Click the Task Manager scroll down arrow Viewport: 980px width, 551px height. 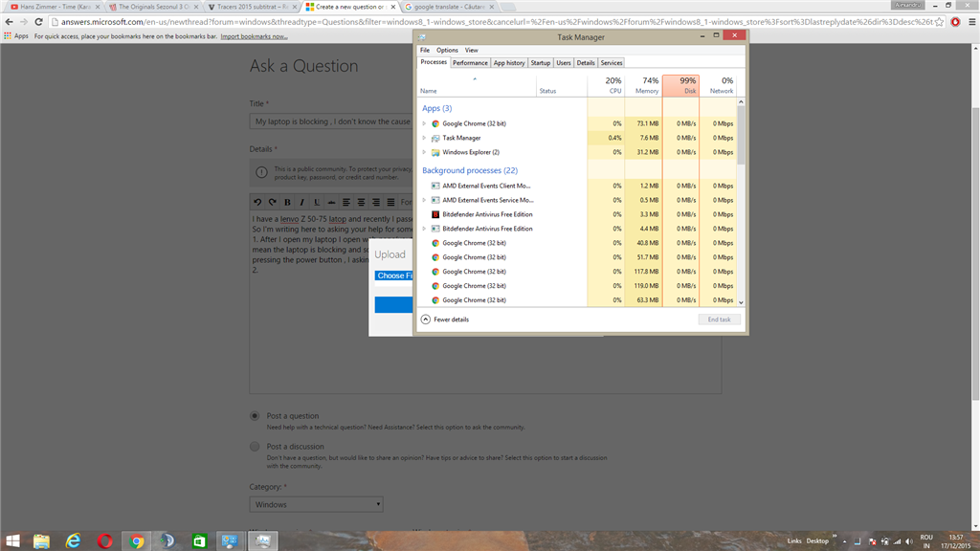pyautogui.click(x=742, y=302)
